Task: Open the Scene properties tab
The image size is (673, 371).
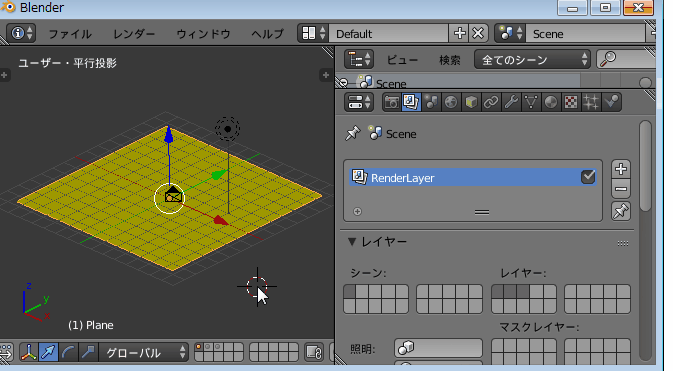Action: [431, 102]
